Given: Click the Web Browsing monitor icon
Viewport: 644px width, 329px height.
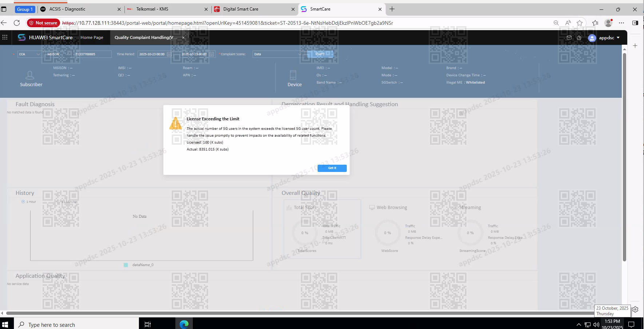Looking at the screenshot, I should click(x=372, y=208).
